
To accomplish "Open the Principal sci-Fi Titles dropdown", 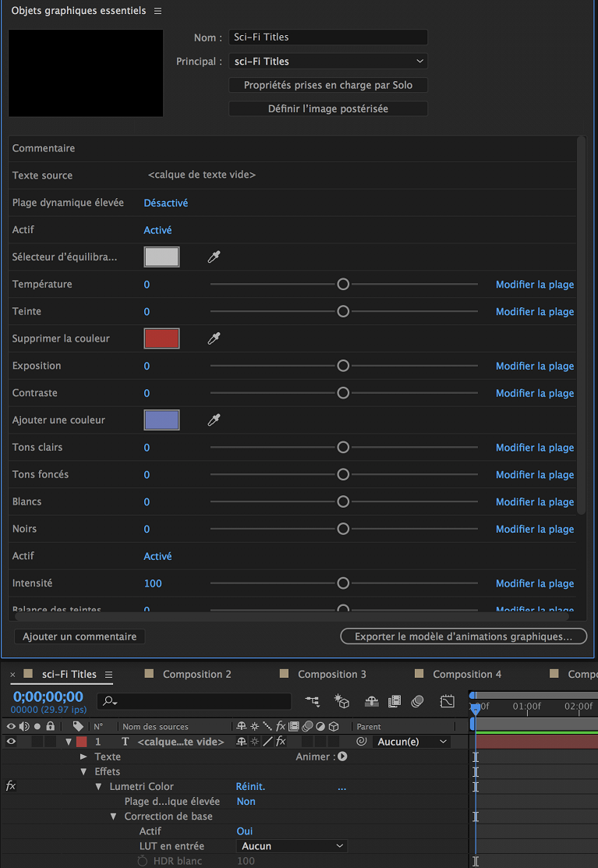I will (328, 62).
